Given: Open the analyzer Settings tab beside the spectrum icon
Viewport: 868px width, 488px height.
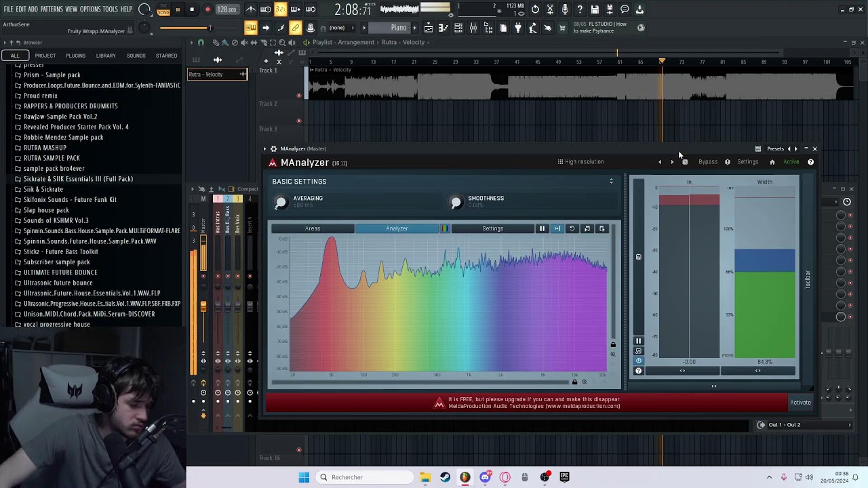Looking at the screenshot, I should (x=493, y=228).
